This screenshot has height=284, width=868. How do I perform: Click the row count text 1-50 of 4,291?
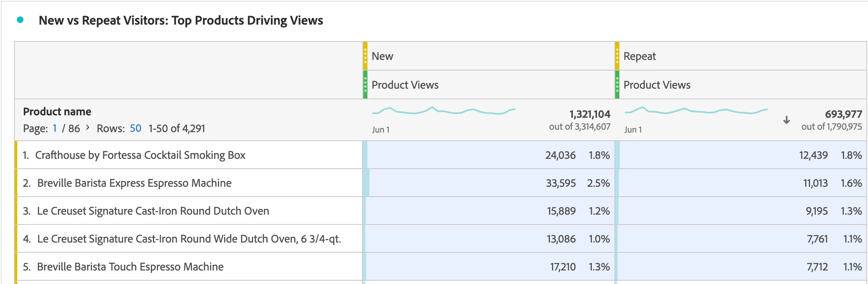pyautogui.click(x=177, y=128)
